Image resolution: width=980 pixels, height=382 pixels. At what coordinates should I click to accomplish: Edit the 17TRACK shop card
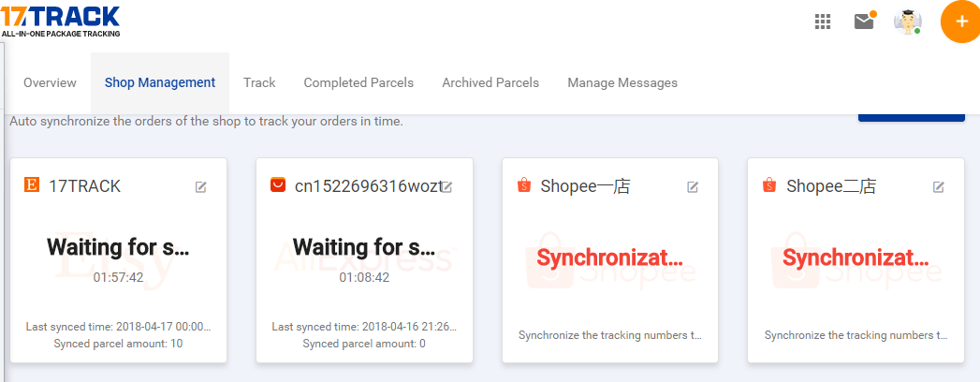click(x=201, y=187)
